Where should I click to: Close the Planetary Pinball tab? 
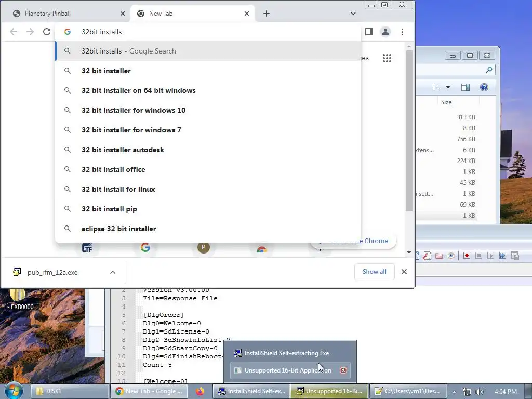123,14
